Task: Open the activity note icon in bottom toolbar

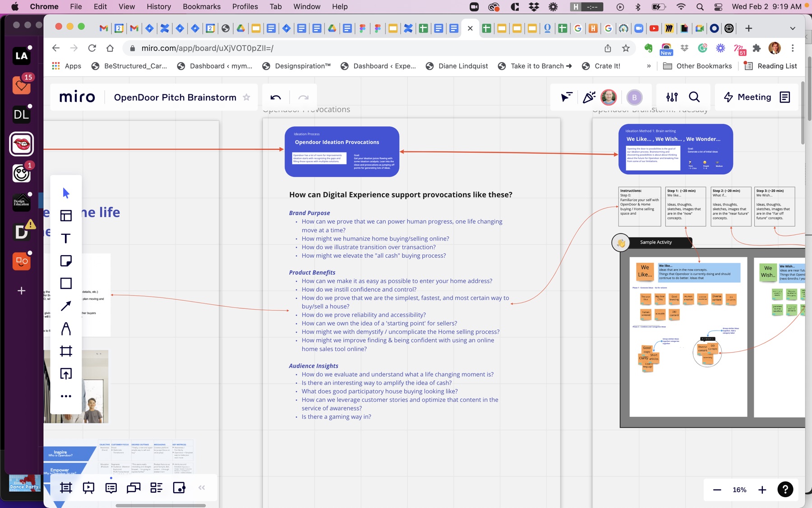Action: (x=179, y=488)
